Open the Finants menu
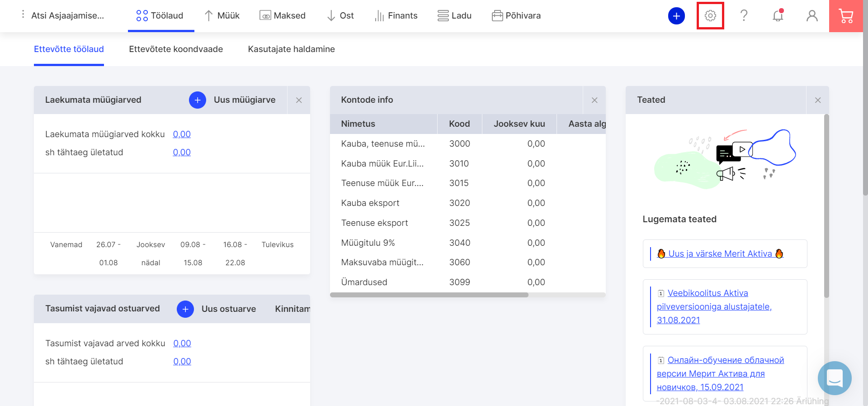 coord(396,16)
